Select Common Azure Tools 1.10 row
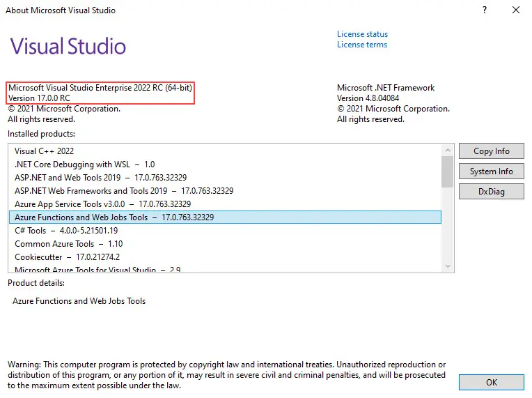The image size is (532, 398). pos(226,244)
